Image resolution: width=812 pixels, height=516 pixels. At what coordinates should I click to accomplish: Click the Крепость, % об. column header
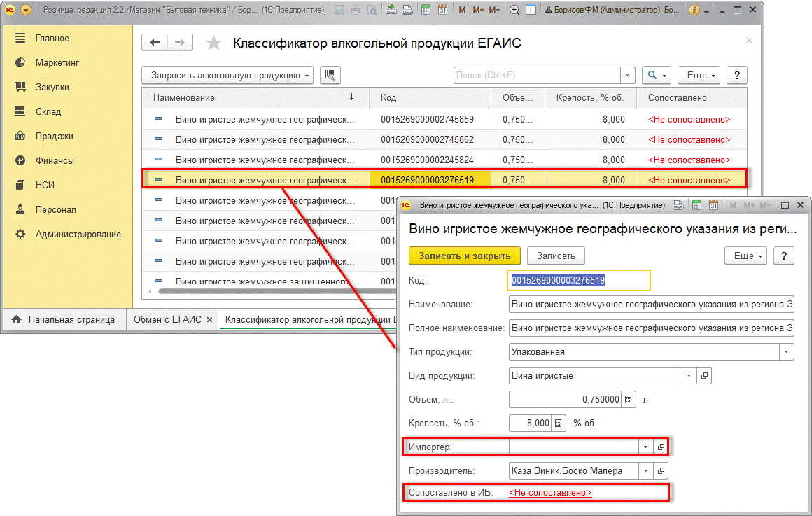[x=590, y=97]
